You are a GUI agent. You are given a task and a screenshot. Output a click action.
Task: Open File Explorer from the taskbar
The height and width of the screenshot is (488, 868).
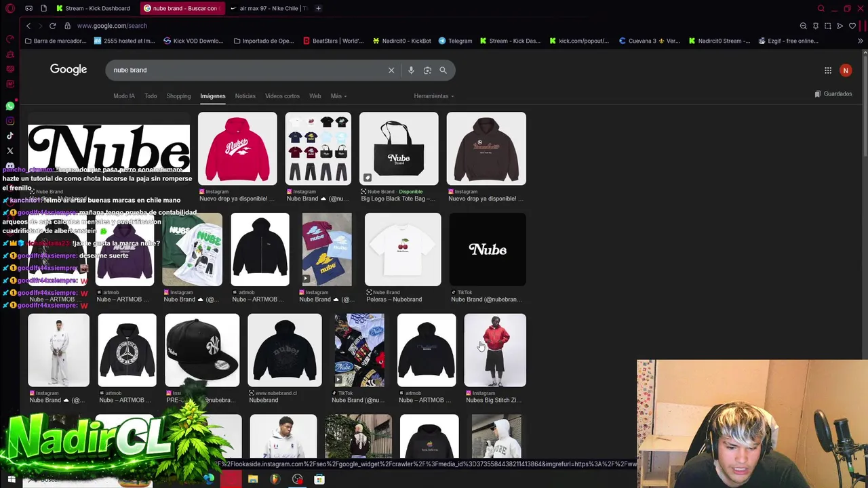[x=253, y=479]
